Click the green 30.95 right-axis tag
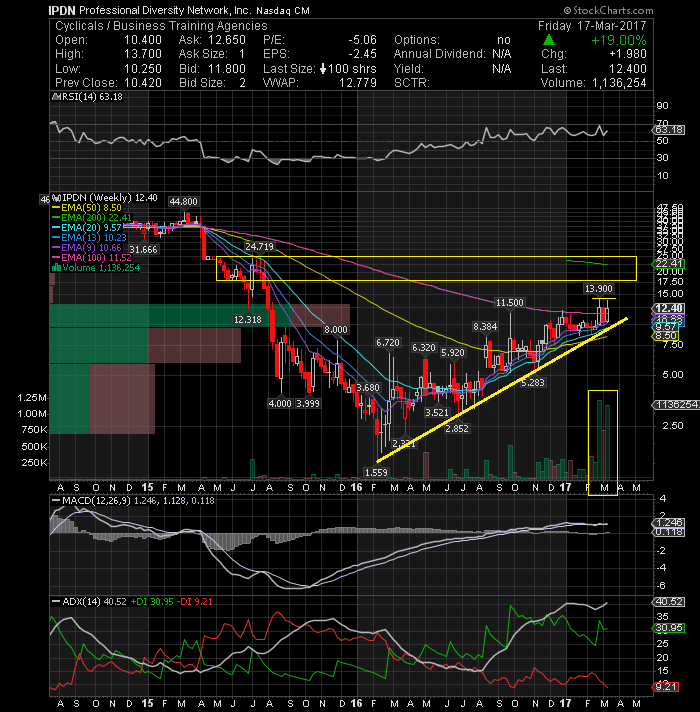Screen dimensions: 700x712 [669, 628]
